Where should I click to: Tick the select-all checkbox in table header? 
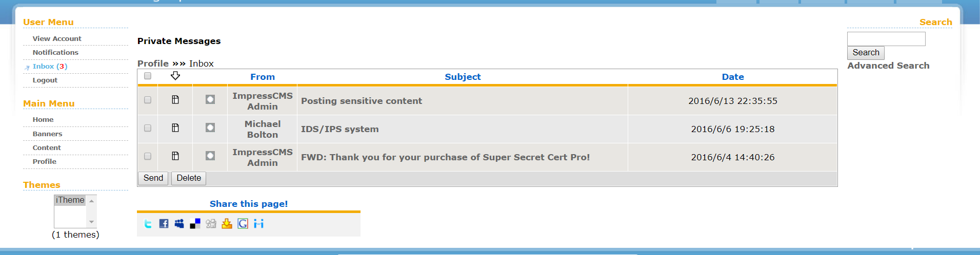(x=148, y=76)
